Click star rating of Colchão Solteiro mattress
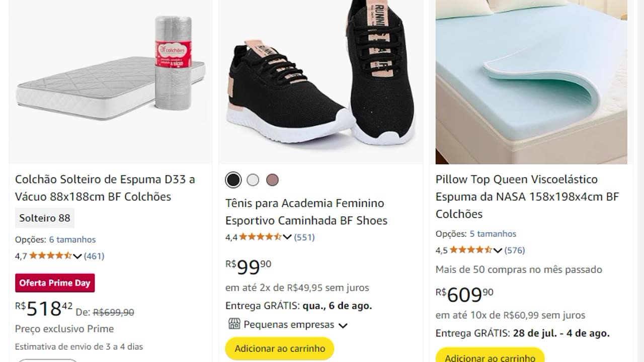 50,256
